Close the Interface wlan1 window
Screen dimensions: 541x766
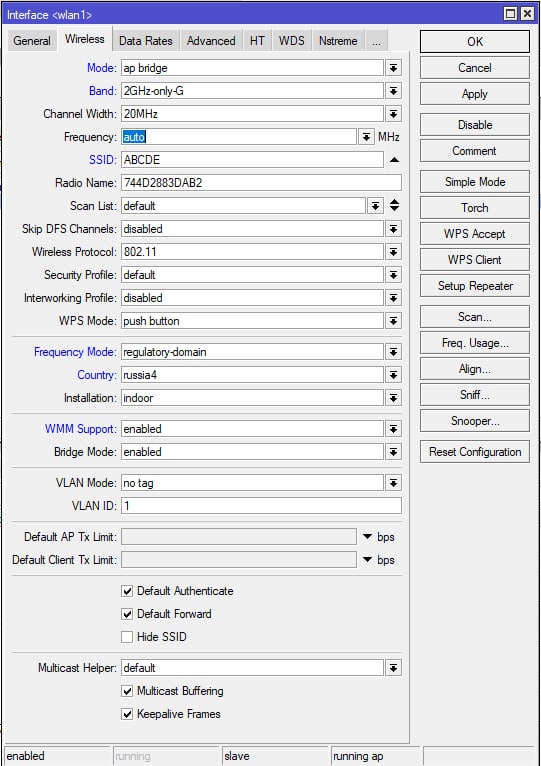coord(527,14)
